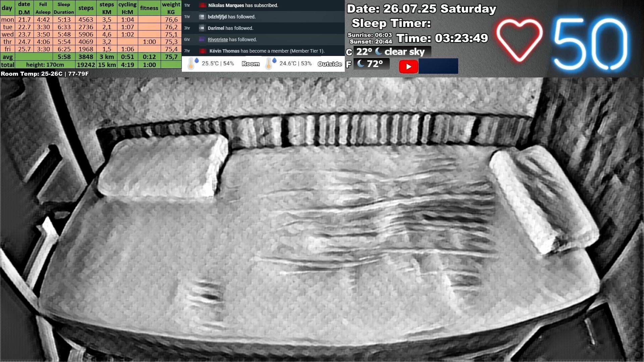
Task: Click the Sleep Duration column header
Action: [x=64, y=8]
